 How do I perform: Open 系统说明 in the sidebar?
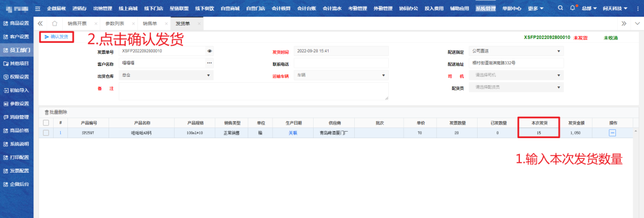point(17,144)
